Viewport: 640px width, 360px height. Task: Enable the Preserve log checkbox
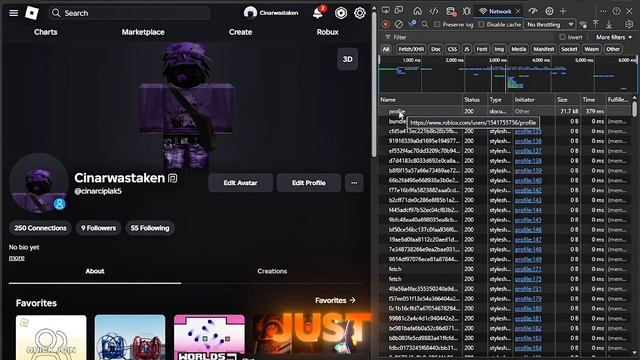pos(437,24)
